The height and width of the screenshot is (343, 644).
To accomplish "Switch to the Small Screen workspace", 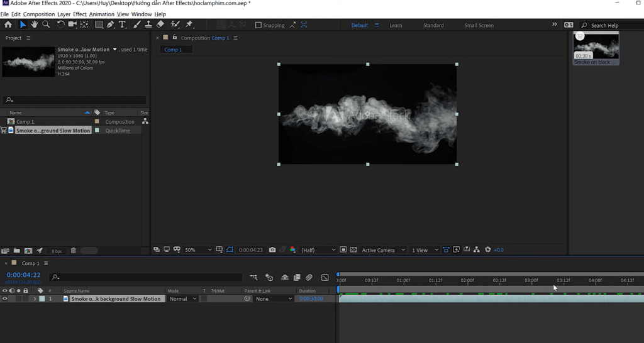I will (x=479, y=25).
